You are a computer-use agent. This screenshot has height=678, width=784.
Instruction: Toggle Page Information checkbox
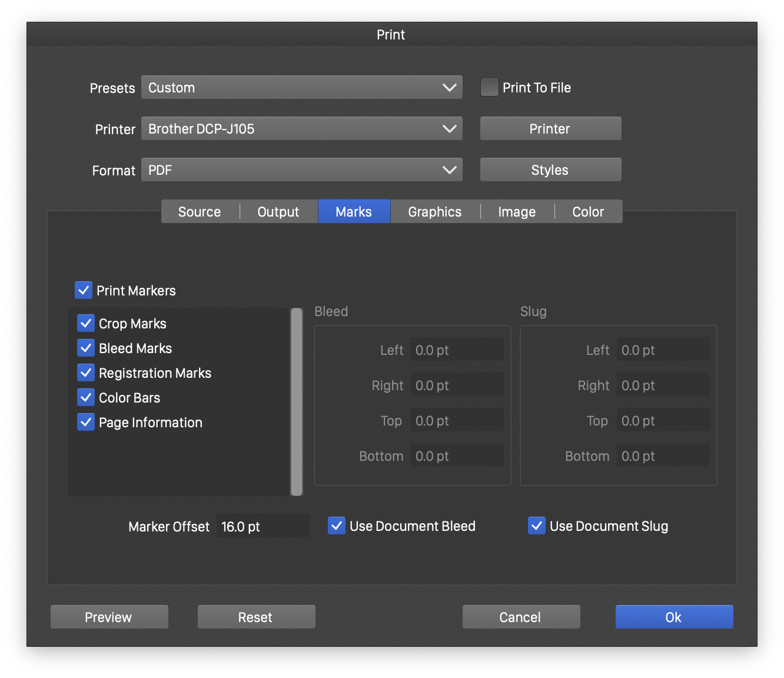86,422
